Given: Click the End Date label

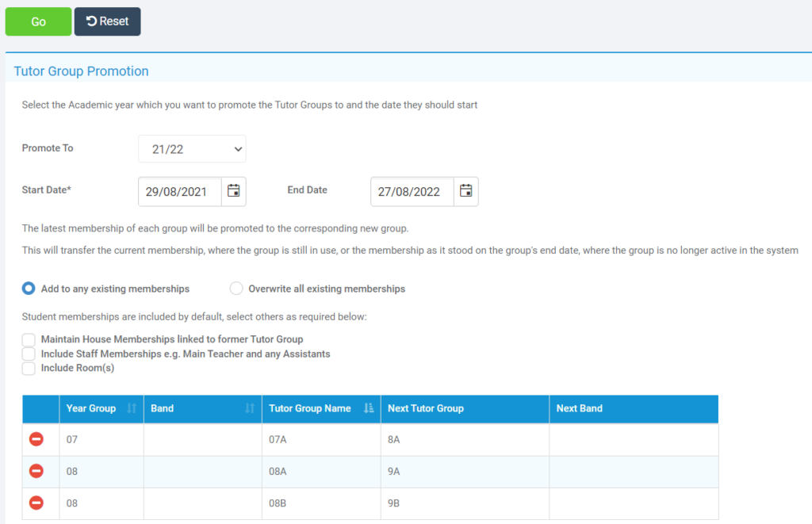Looking at the screenshot, I should tap(308, 190).
